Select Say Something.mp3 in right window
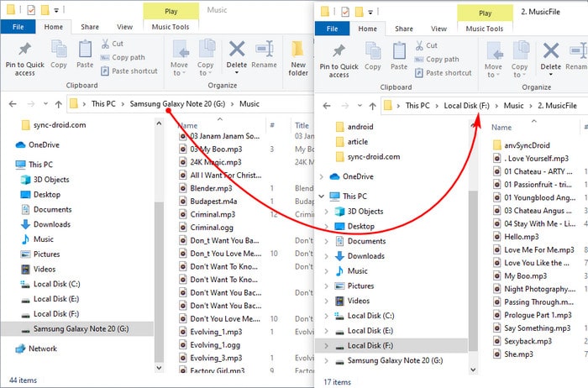 pos(537,328)
